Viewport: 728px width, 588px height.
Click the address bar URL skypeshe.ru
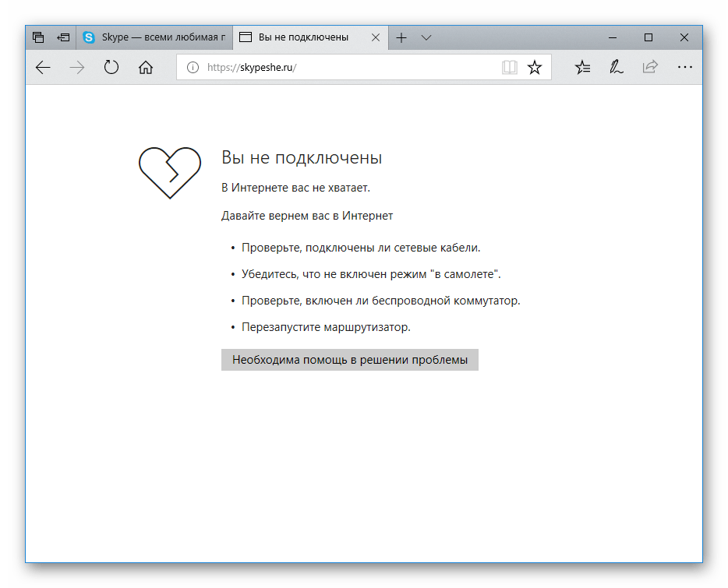[x=252, y=67]
